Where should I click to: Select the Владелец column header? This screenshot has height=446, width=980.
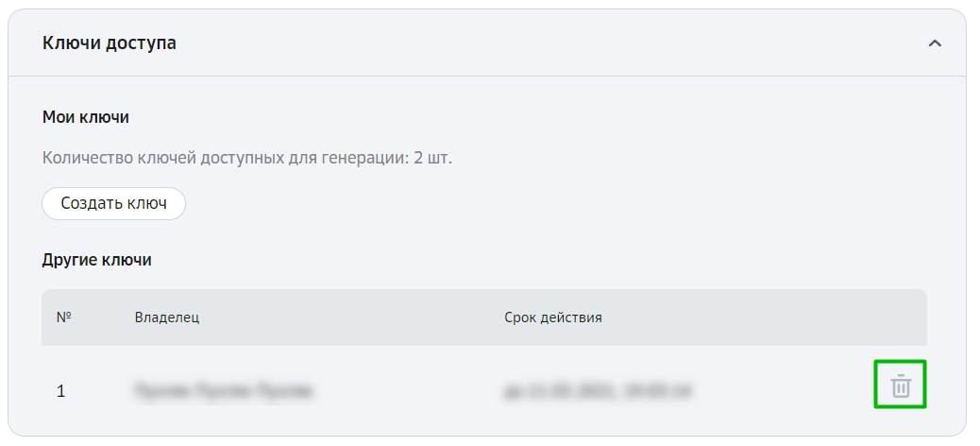167,317
